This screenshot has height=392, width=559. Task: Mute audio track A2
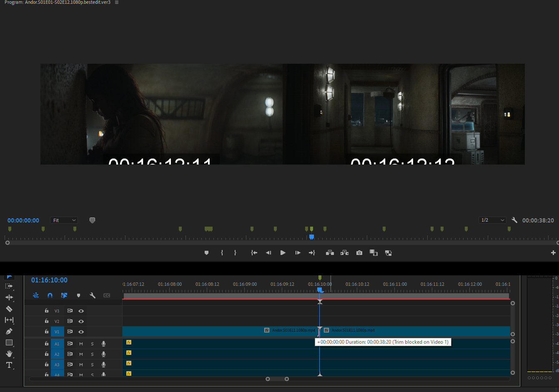[x=81, y=354]
